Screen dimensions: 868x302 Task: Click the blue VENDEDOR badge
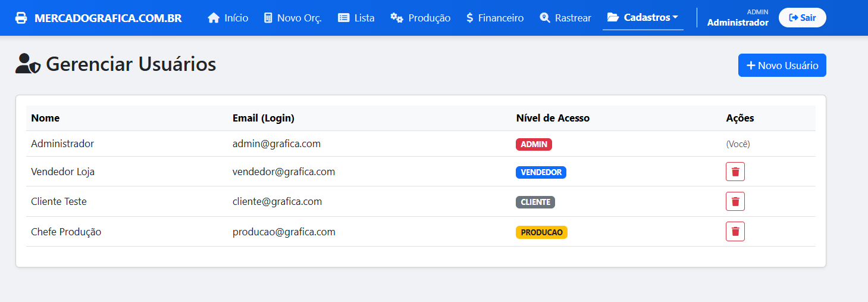pos(541,172)
